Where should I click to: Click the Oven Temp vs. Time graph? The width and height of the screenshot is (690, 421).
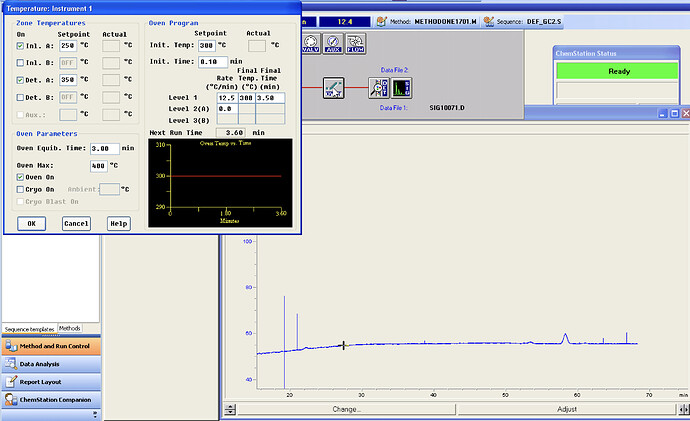click(220, 183)
